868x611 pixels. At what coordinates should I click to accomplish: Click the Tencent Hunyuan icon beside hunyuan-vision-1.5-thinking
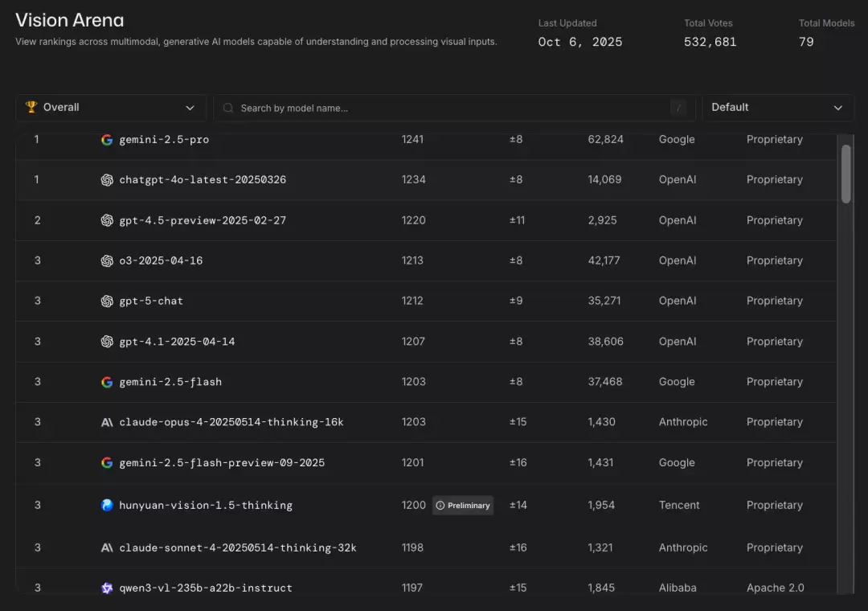pos(107,505)
